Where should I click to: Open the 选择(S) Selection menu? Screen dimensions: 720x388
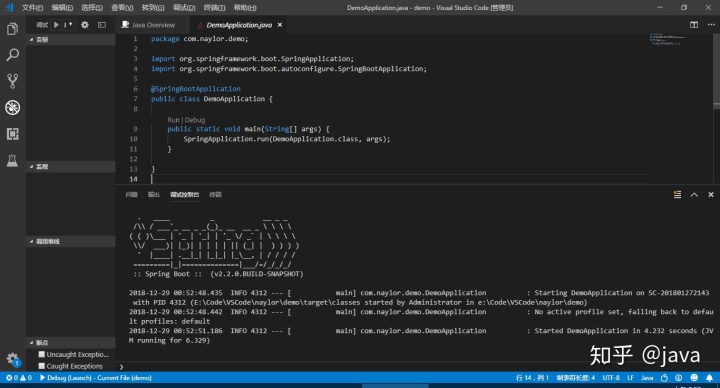(92, 7)
